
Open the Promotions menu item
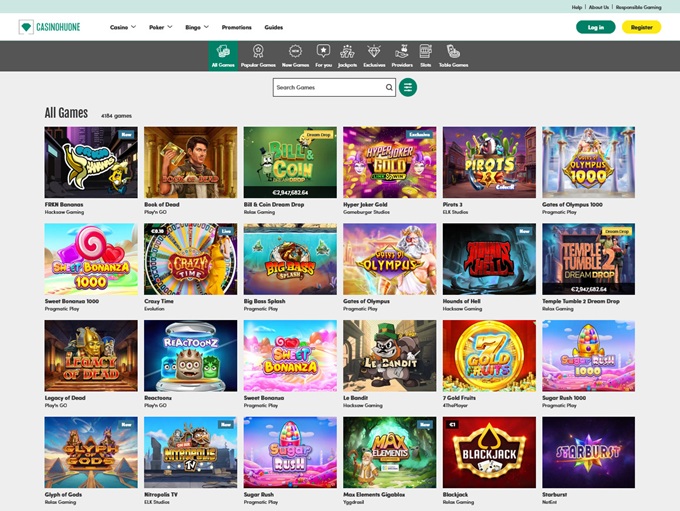point(236,27)
